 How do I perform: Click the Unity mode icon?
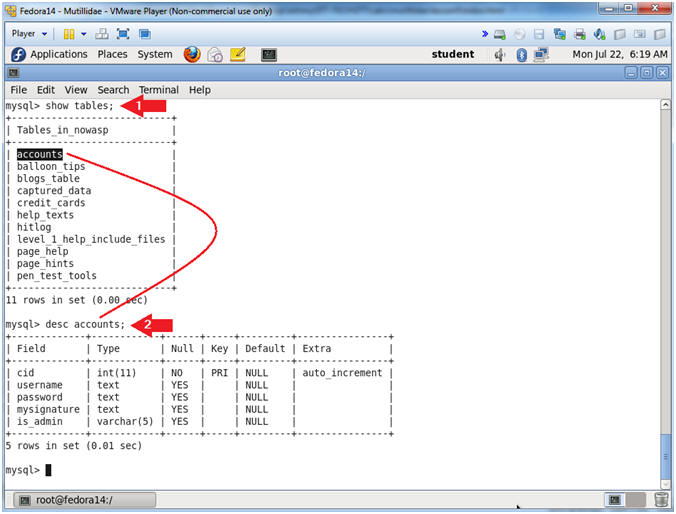point(144,34)
